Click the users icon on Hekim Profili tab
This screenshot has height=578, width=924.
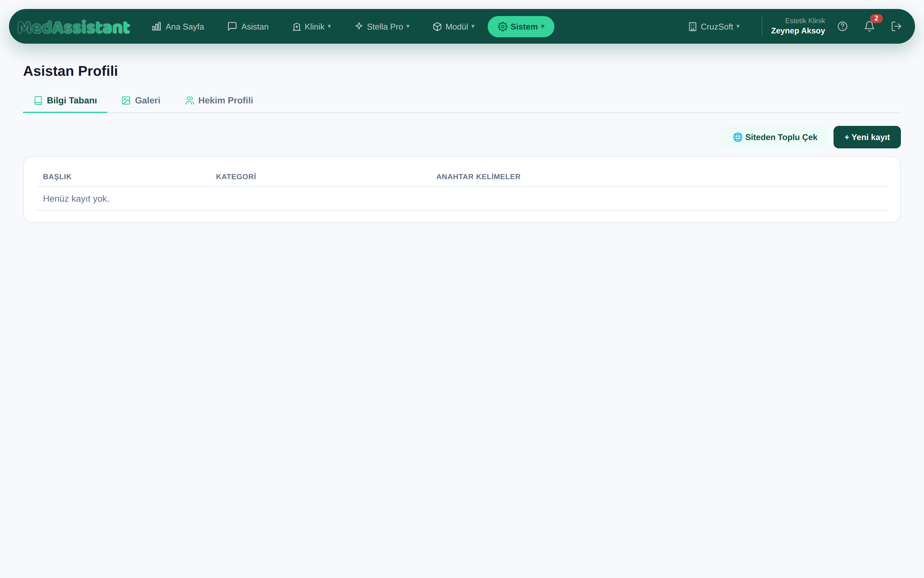pos(190,101)
